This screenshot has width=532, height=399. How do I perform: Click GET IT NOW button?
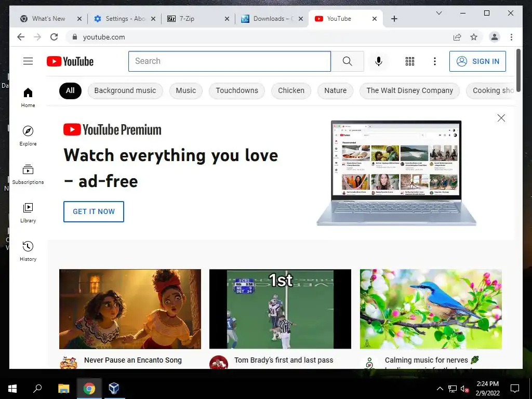pos(94,211)
